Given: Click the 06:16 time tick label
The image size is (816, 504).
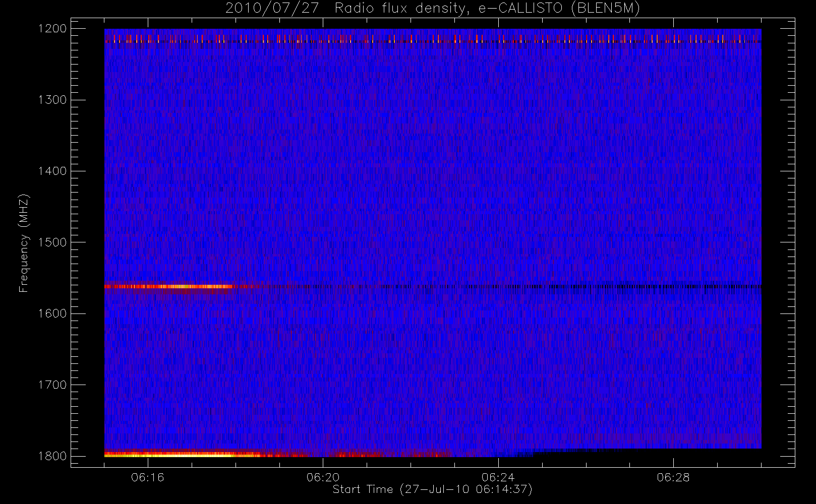Looking at the screenshot, I should [148, 477].
